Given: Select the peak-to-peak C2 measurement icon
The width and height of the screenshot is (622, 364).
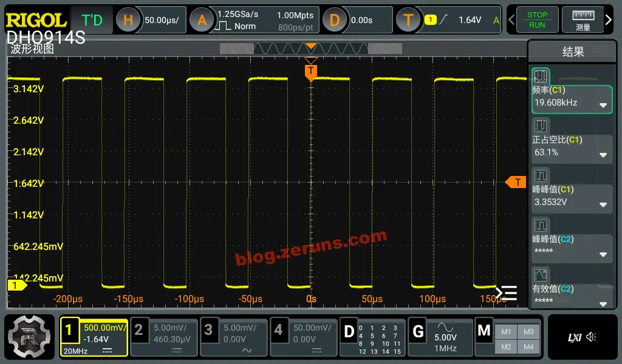Looking at the screenshot, I should (x=540, y=225).
